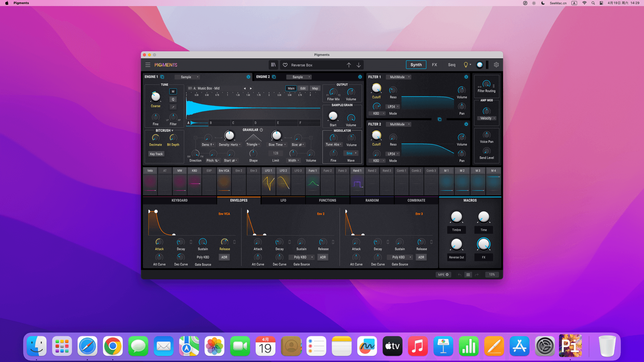Select the M 1 macro modulation slot

tap(446, 181)
